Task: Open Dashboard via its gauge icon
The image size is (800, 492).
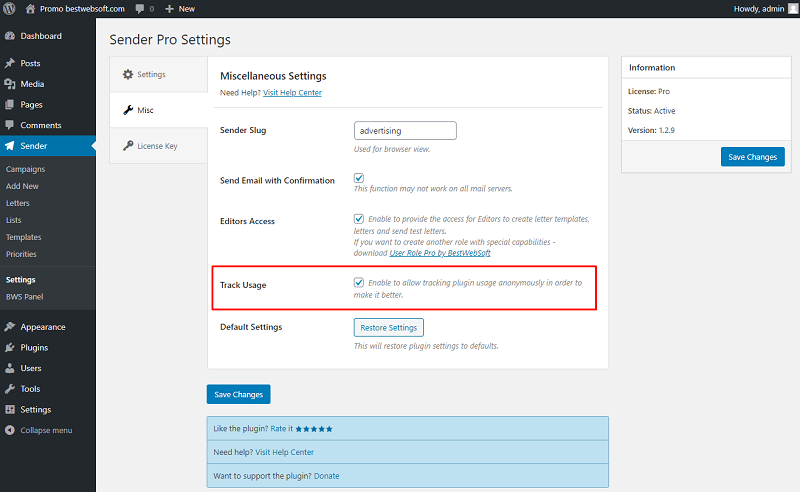Action: 10,36
